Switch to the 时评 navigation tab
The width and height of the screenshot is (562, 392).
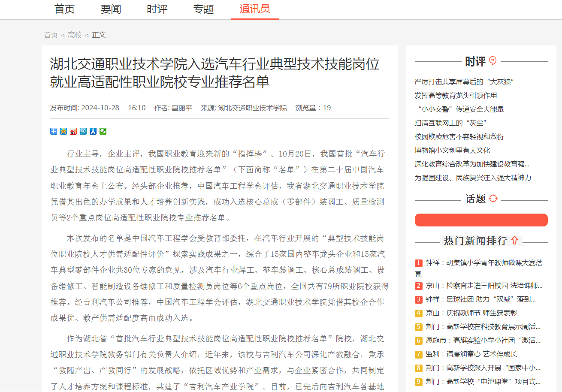(x=157, y=9)
